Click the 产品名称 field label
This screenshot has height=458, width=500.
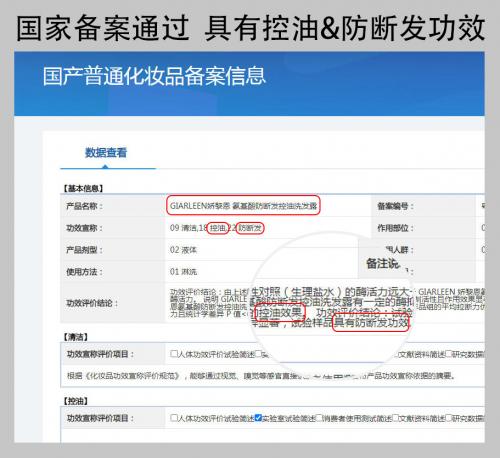click(84, 206)
